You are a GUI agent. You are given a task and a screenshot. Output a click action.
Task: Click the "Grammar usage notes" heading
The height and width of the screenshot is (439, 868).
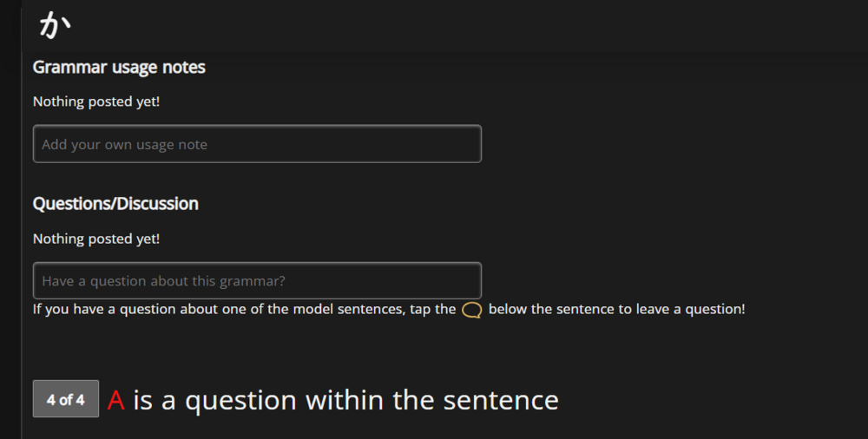point(119,67)
